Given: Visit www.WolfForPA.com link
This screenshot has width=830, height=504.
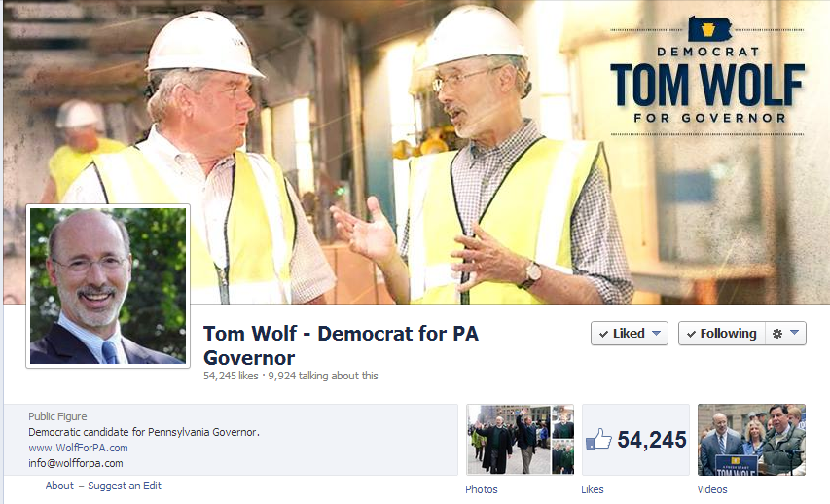Looking at the screenshot, I should click(x=79, y=448).
